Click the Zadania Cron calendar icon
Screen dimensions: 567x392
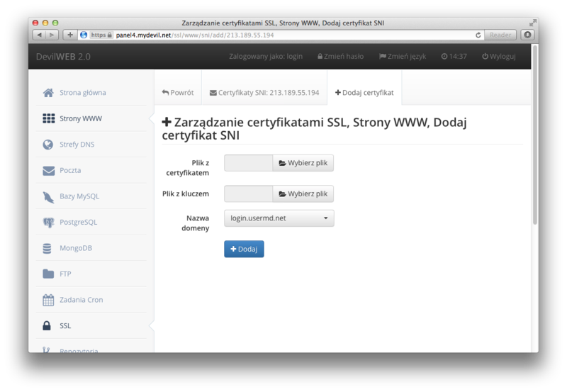click(x=48, y=300)
